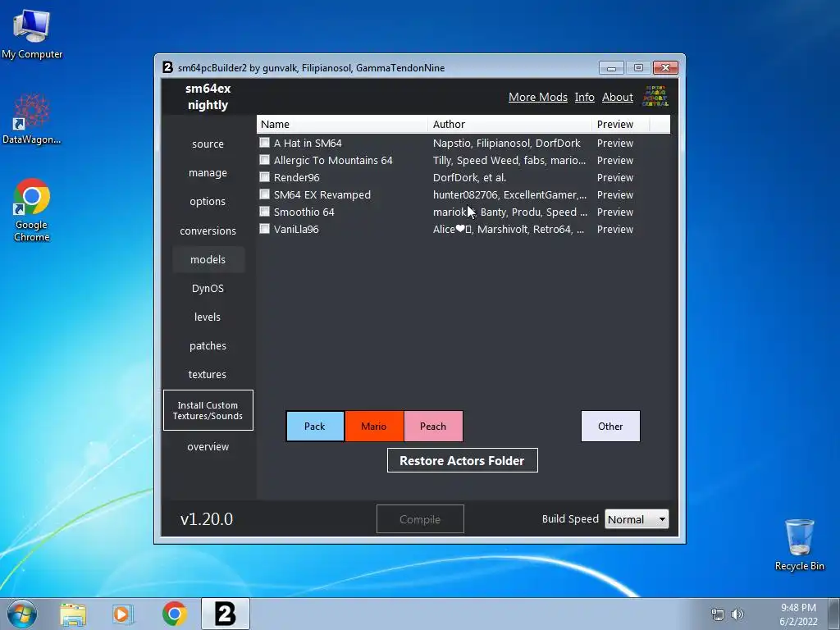Select the pink Peach filter

tap(433, 427)
